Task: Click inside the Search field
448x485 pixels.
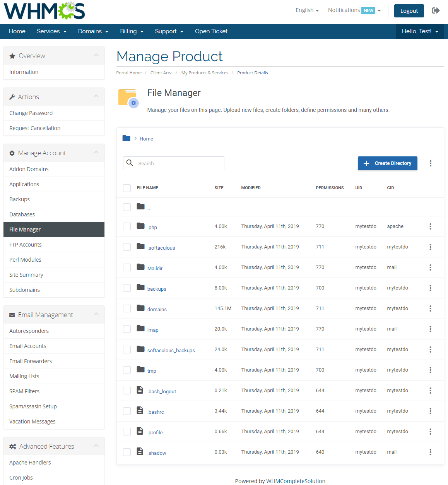Action: click(x=178, y=163)
